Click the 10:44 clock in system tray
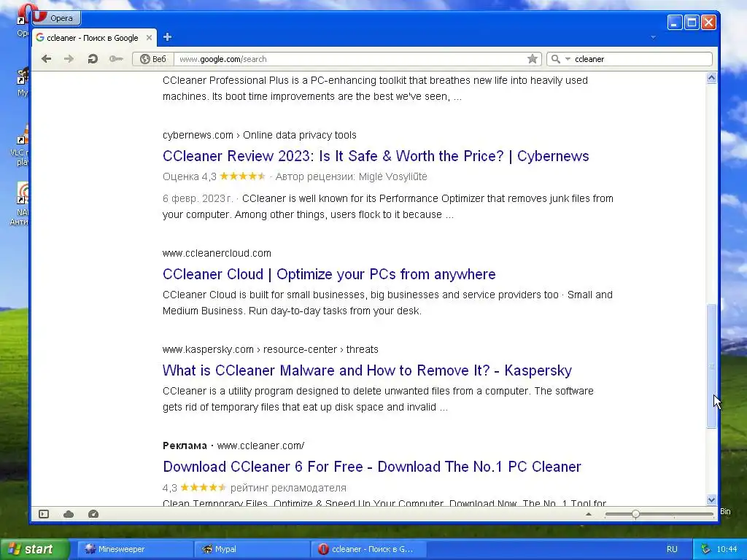 coord(727,549)
